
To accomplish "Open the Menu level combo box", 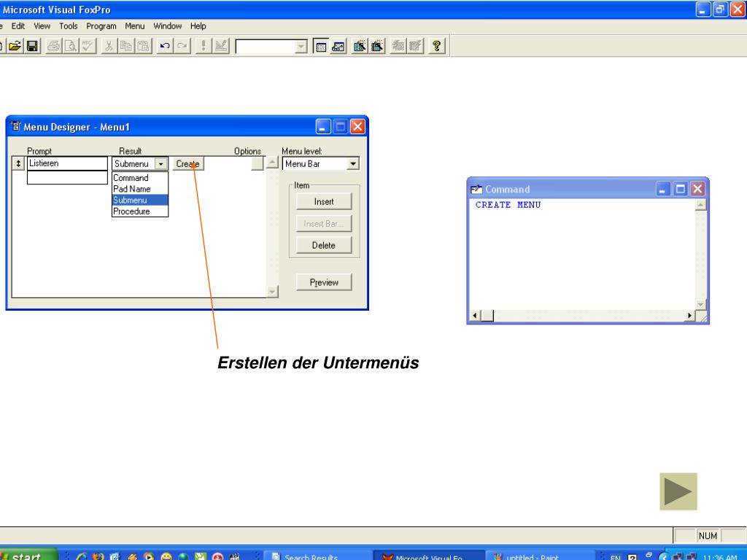I will coord(321,164).
